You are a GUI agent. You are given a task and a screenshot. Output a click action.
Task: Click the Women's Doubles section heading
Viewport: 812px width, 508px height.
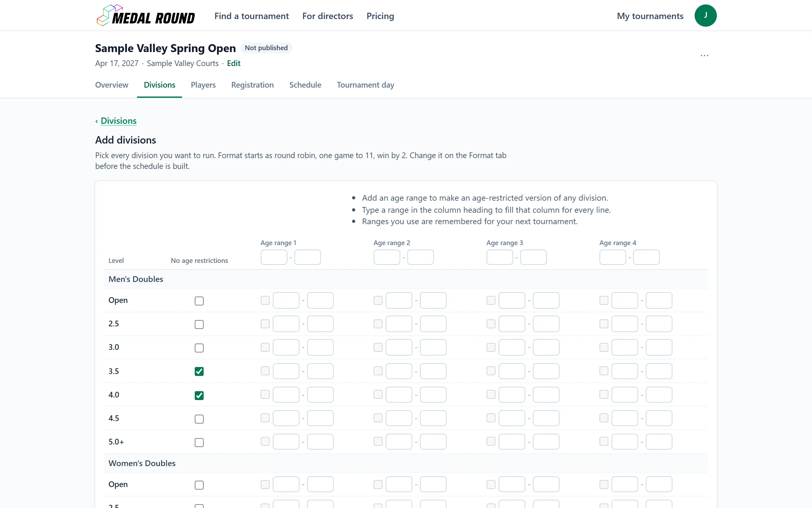(141, 463)
